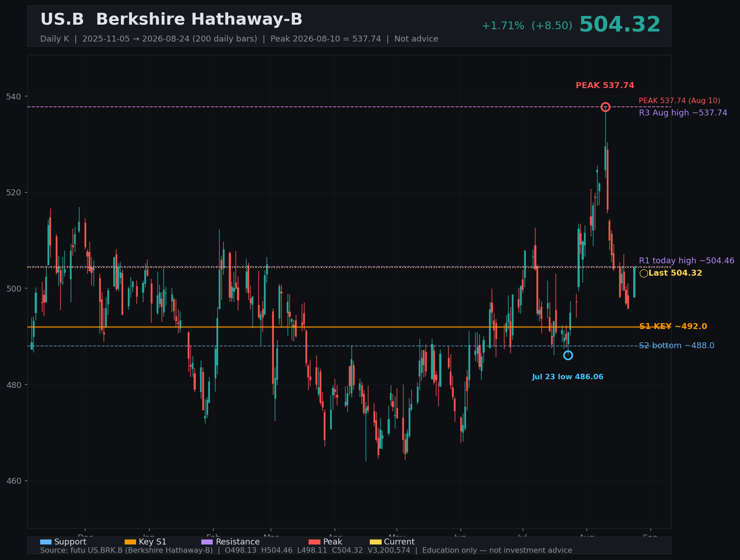Viewport: 740px width, 560px height.
Task: Select the yellow Current legend swatch
Action: [375, 542]
